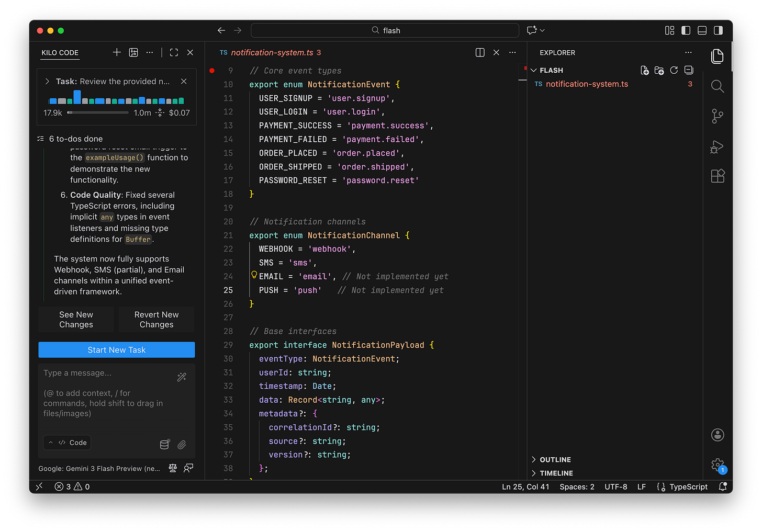
Task: Attach an image with the paperclip icon
Action: tap(182, 445)
